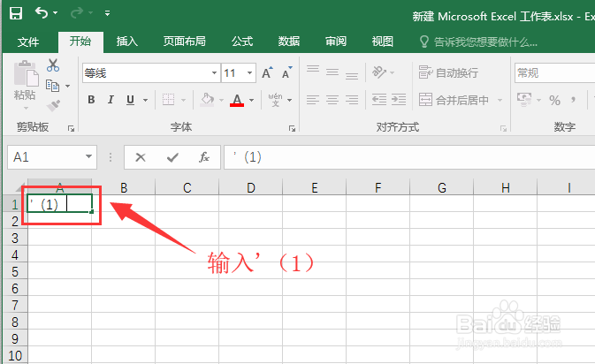Viewport: 595px width, 364px height.
Task: Open the Undo history dropdown arrow
Action: tap(56, 13)
